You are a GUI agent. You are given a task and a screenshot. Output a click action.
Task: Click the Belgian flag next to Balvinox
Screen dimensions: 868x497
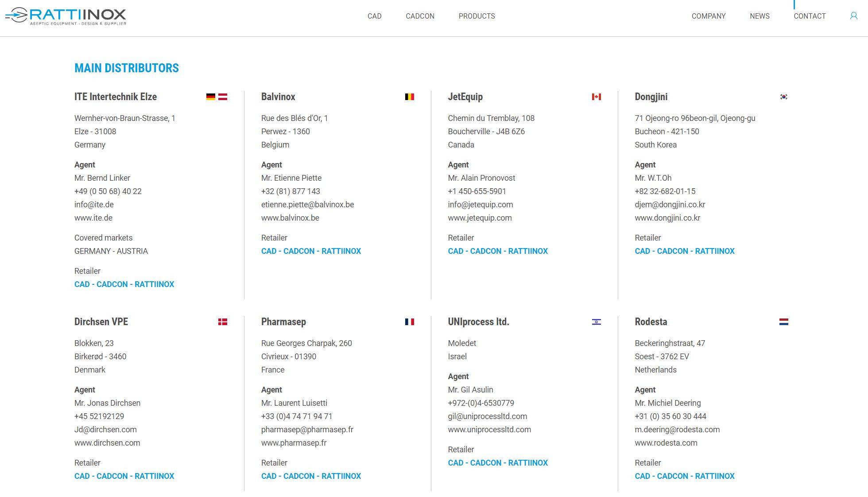pos(410,97)
